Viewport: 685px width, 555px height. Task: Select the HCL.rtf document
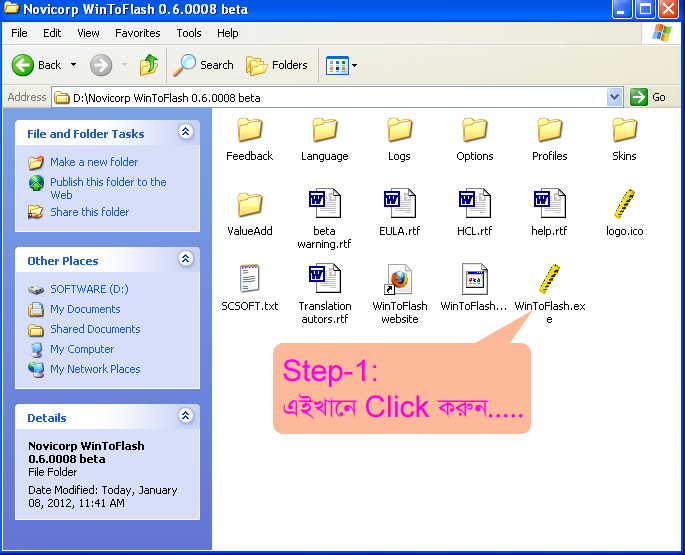pyautogui.click(x=474, y=213)
